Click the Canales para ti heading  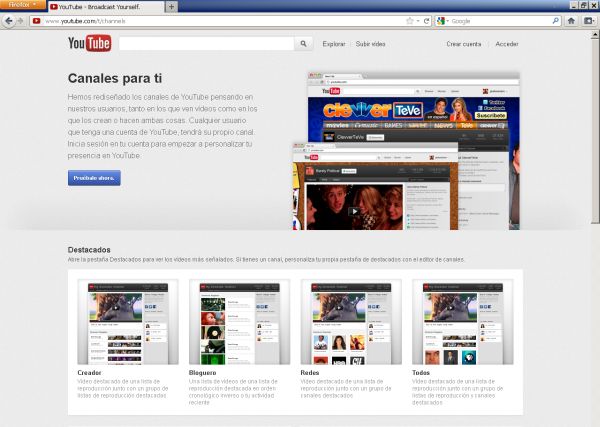tap(115, 78)
